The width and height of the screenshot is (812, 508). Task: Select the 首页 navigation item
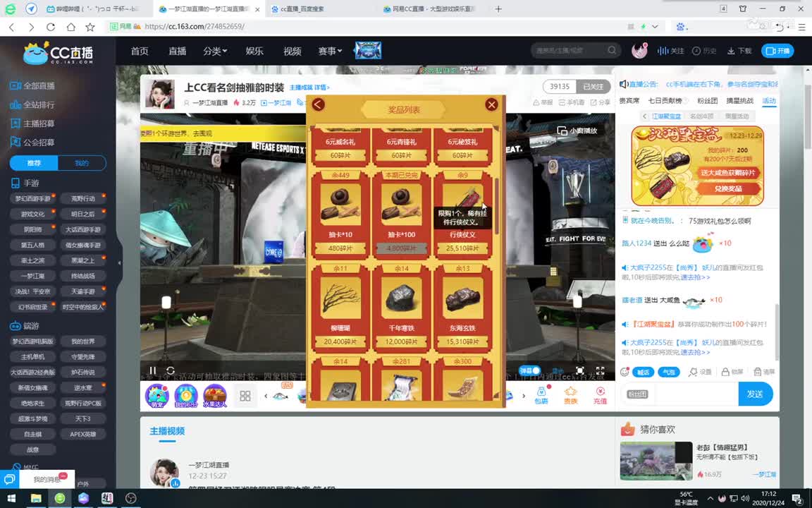(140, 51)
